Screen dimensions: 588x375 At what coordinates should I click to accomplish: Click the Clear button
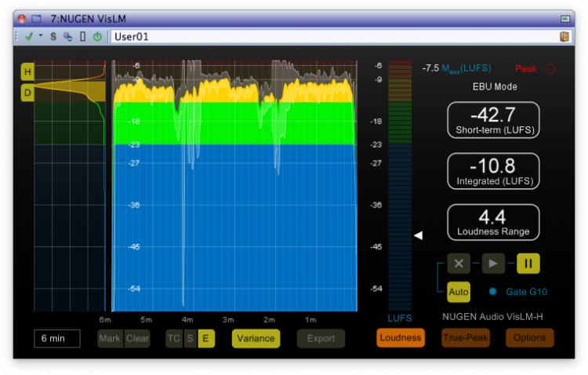(x=136, y=338)
